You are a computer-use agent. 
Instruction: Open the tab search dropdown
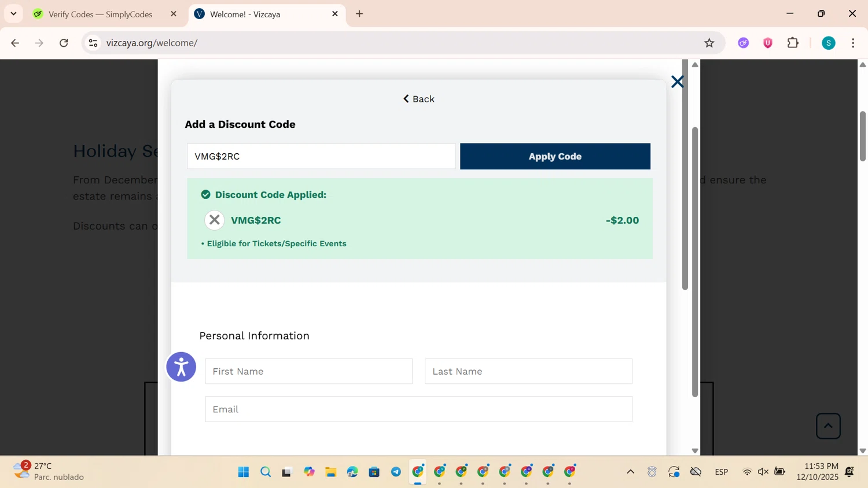[13, 14]
